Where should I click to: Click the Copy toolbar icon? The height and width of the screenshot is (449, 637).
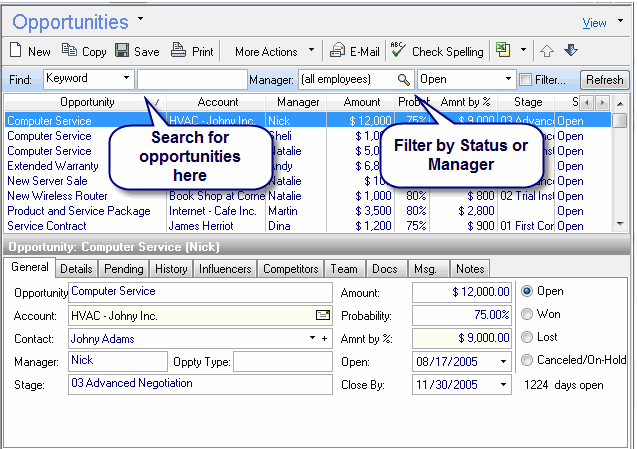pos(69,50)
